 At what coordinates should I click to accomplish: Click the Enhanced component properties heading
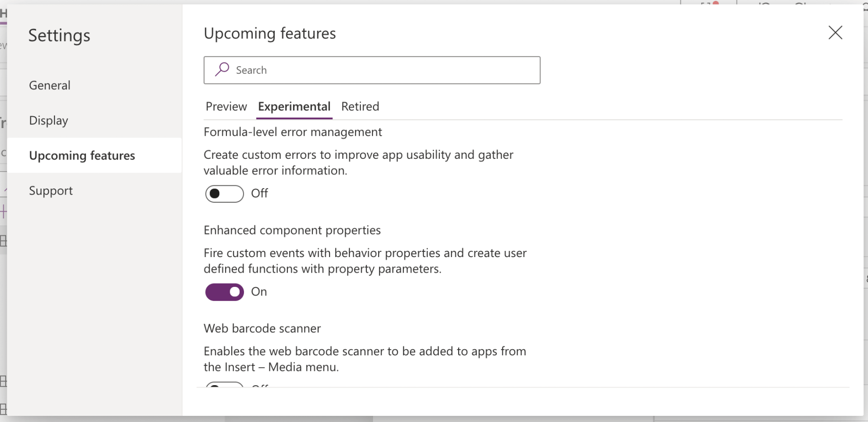292,230
